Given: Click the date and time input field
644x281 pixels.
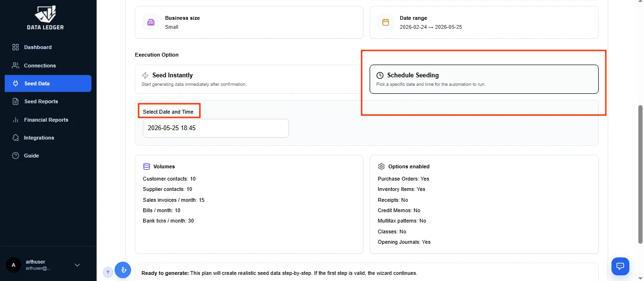Looking at the screenshot, I should (x=216, y=128).
